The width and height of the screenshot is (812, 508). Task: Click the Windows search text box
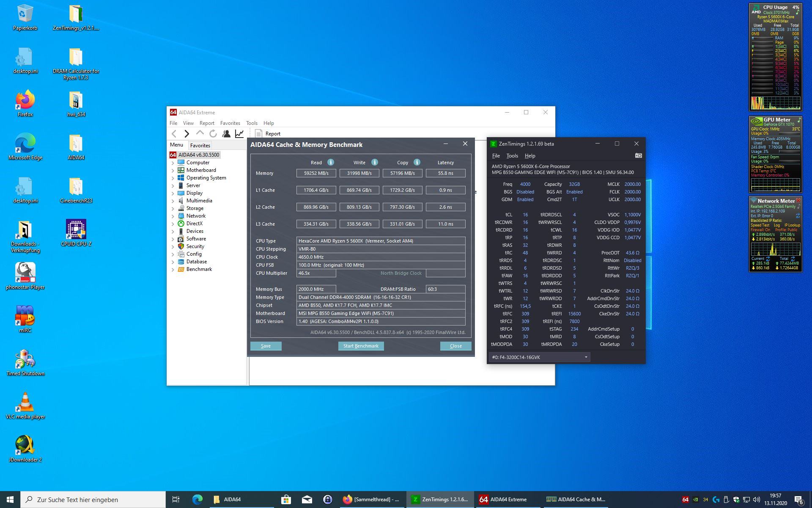pos(93,500)
